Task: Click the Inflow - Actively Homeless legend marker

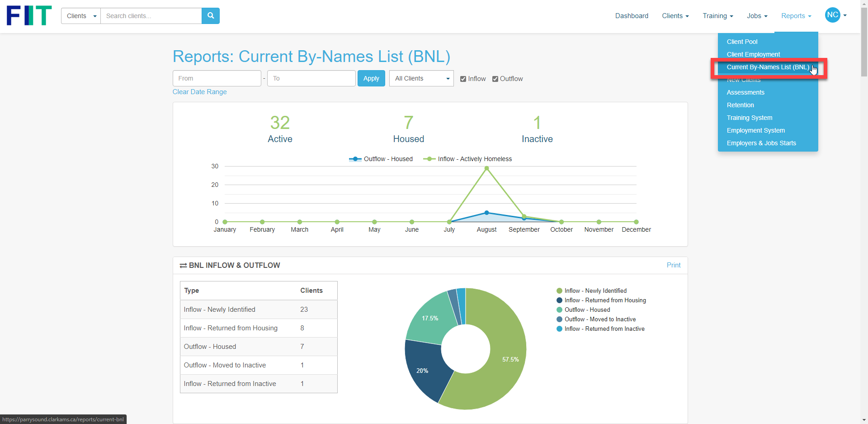Action: (429, 159)
